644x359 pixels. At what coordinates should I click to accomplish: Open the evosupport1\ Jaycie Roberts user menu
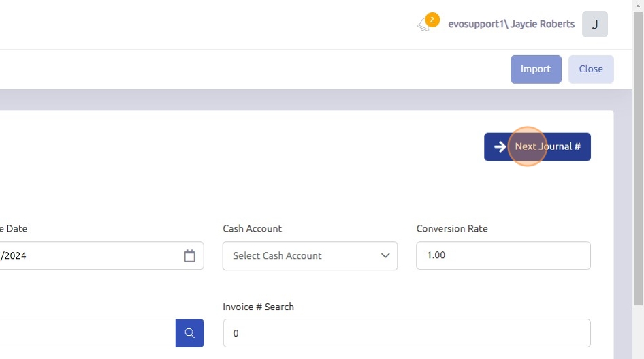(x=511, y=25)
